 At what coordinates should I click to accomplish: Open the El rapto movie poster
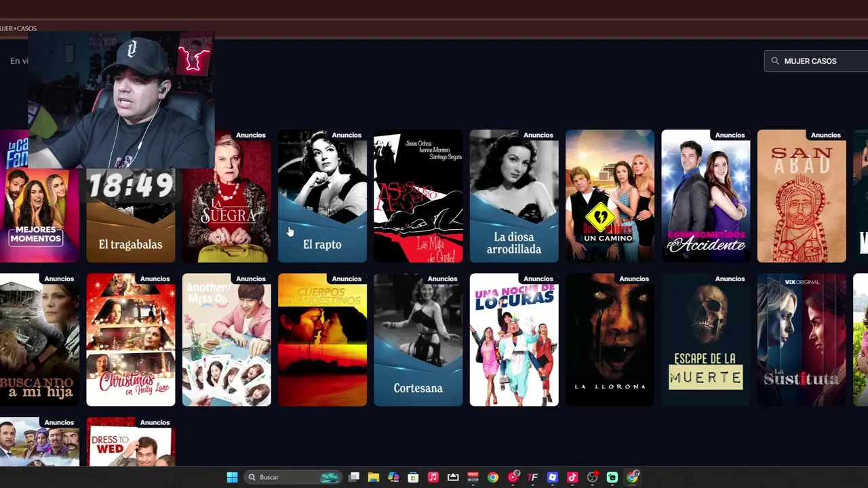tap(322, 197)
